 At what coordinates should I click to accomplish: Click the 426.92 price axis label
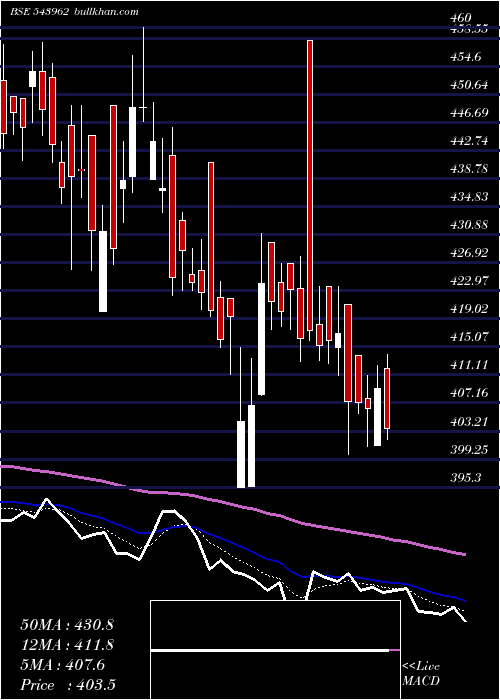[x=469, y=253]
